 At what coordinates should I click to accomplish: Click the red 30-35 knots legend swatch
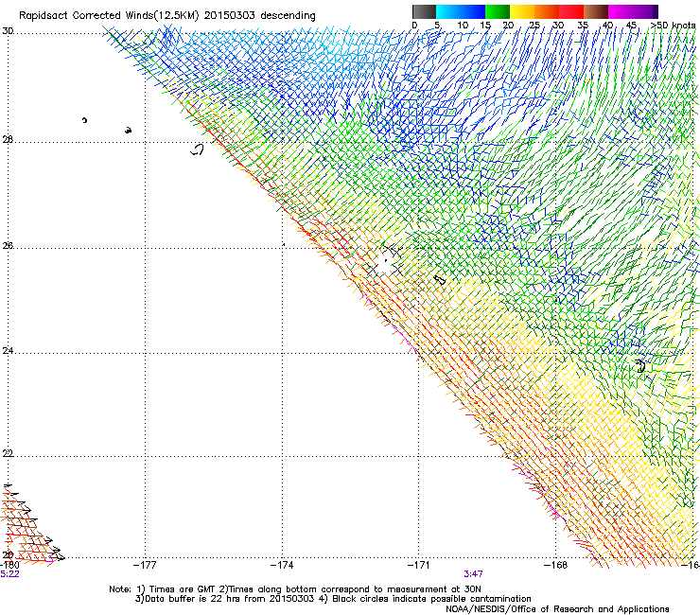point(571,11)
